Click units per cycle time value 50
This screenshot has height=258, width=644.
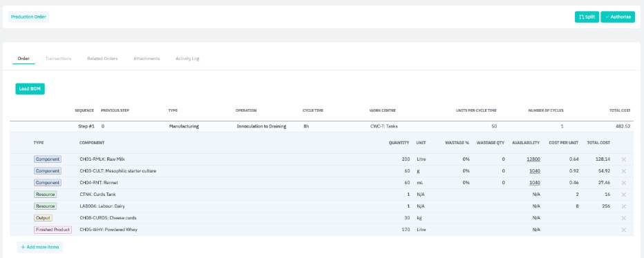[494, 126]
